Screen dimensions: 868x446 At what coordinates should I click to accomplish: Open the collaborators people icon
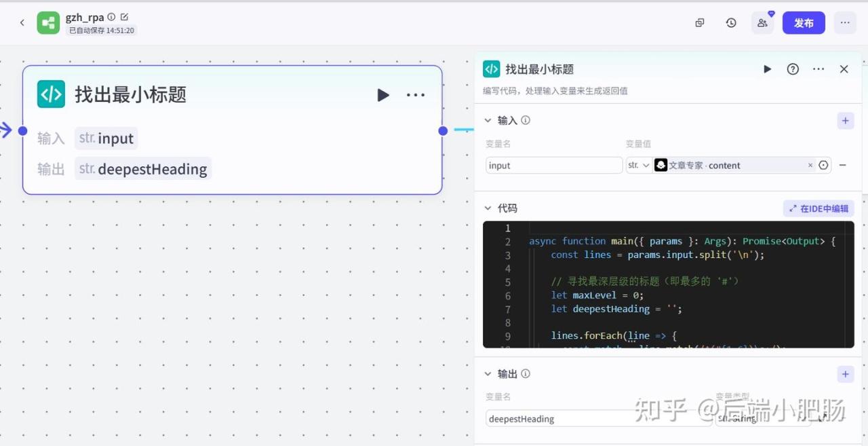pyautogui.click(x=762, y=23)
